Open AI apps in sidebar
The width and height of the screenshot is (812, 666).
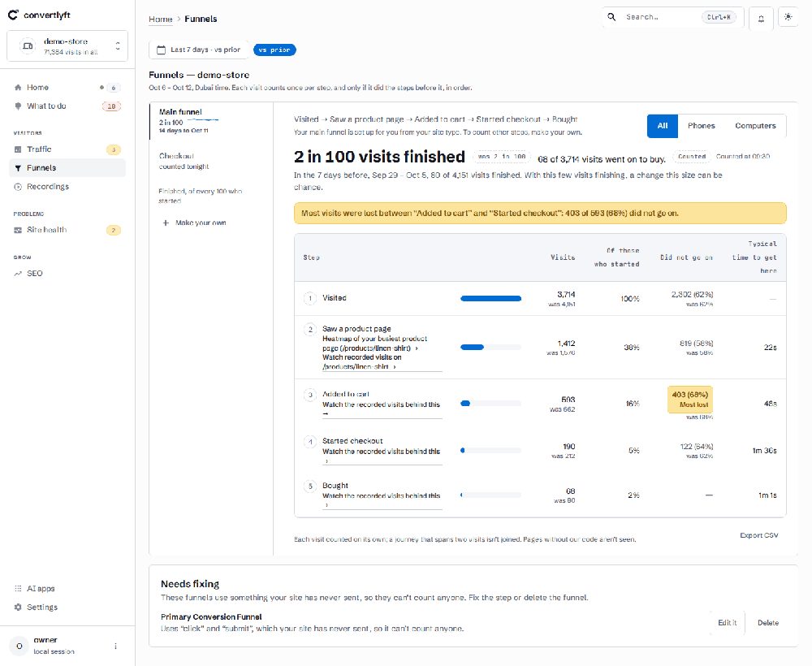pos(67,588)
